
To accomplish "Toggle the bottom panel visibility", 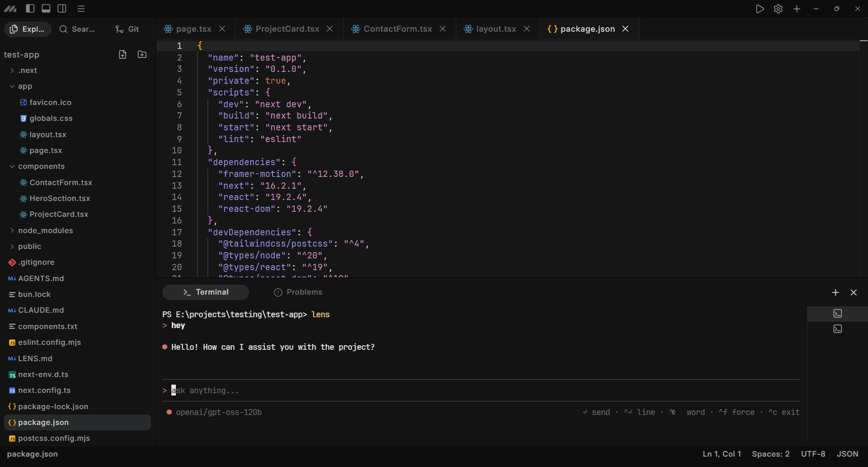I will coord(46,9).
